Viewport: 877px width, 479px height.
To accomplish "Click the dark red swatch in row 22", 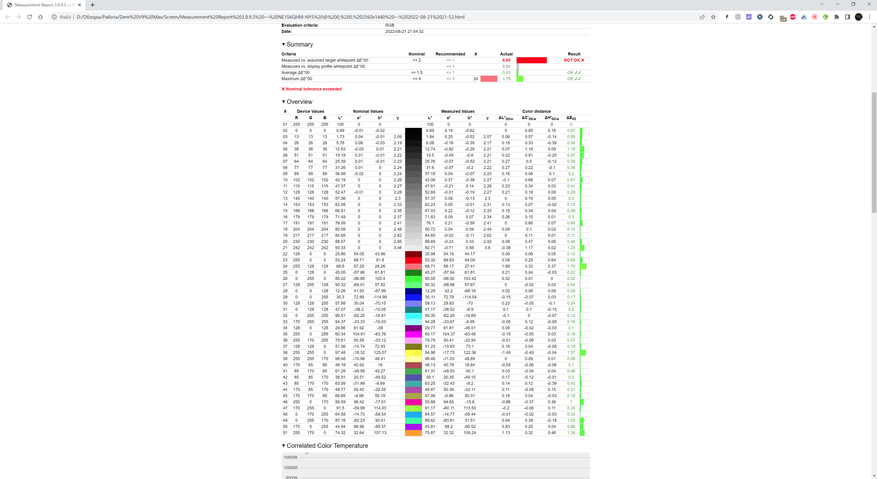I will pos(413,254).
